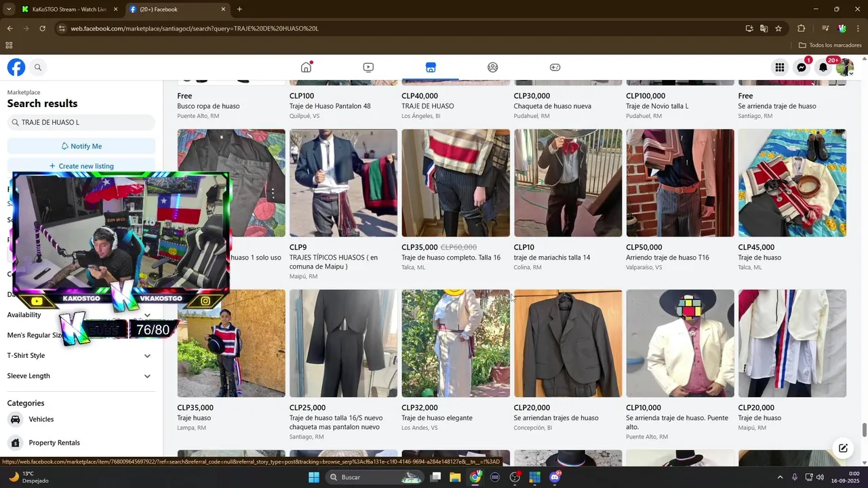Open Traje de huaso elegante photo
This screenshot has height=488, width=868.
tap(456, 344)
